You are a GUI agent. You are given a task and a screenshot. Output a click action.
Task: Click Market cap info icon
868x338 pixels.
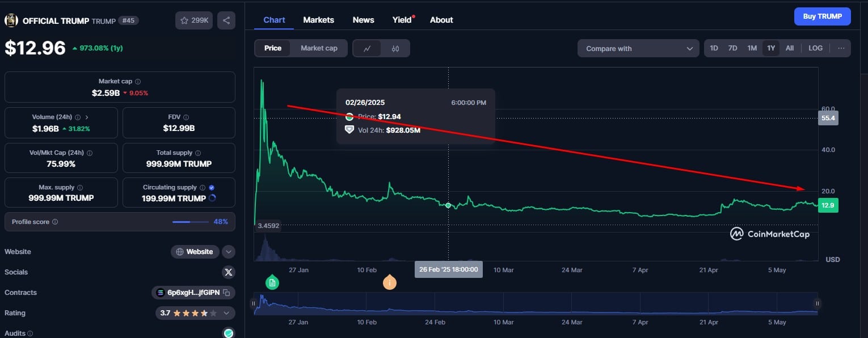138,82
